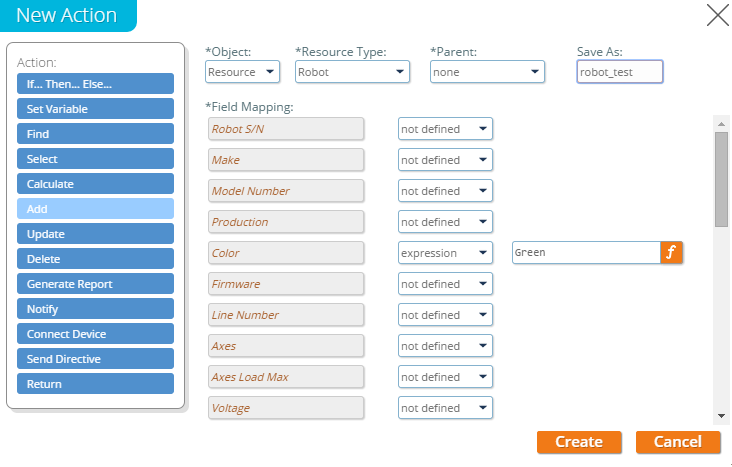This screenshot has height=467, width=732.
Task: Expand the Resource Type dropdown
Action: coord(352,72)
